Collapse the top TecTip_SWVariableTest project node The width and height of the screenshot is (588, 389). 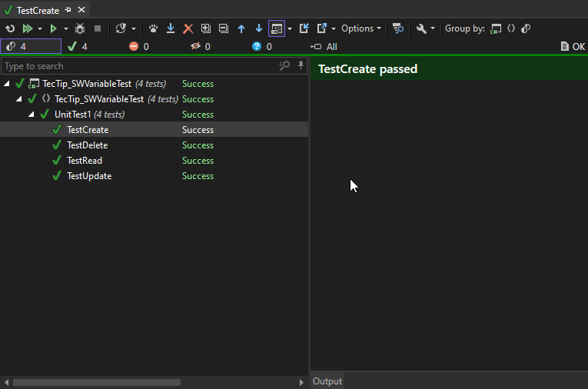(7, 84)
